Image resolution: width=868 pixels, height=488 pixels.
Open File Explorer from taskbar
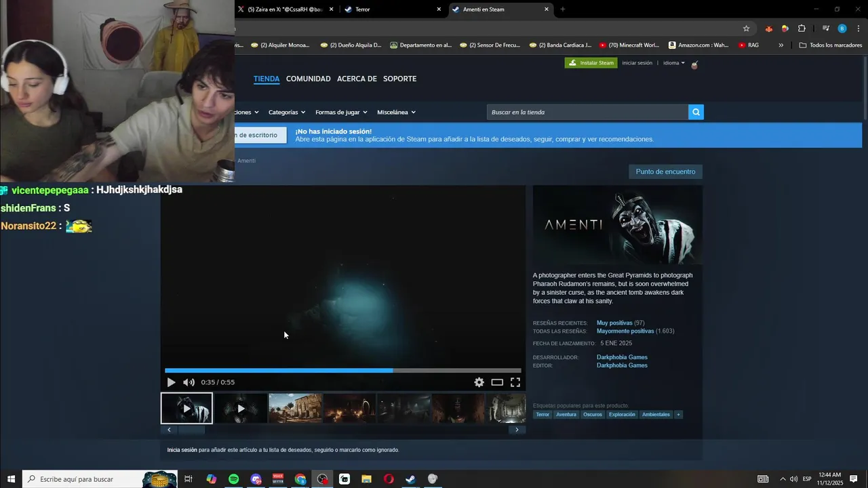click(x=366, y=479)
